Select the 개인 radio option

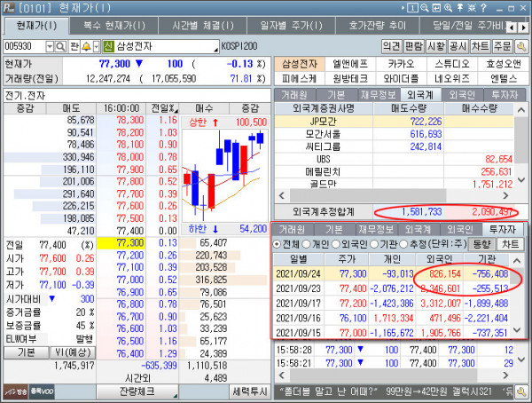pos(306,244)
